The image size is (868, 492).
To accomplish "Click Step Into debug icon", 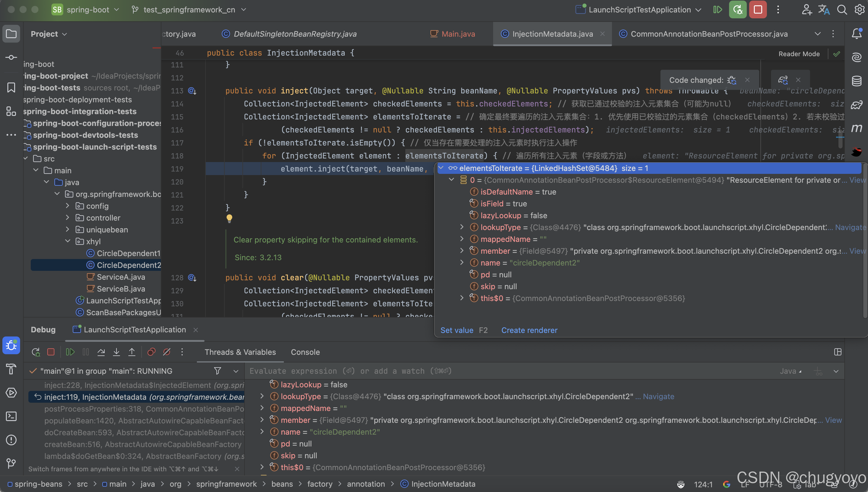I will (x=116, y=352).
